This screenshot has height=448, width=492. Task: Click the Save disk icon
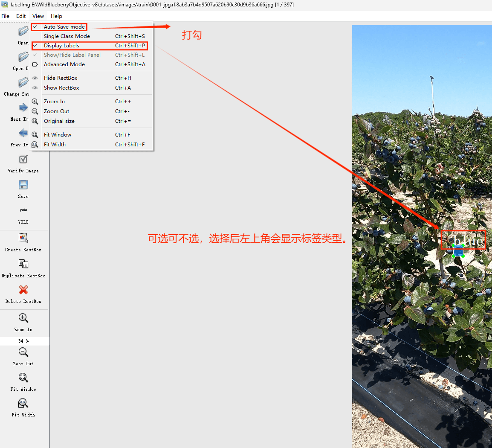click(x=23, y=185)
